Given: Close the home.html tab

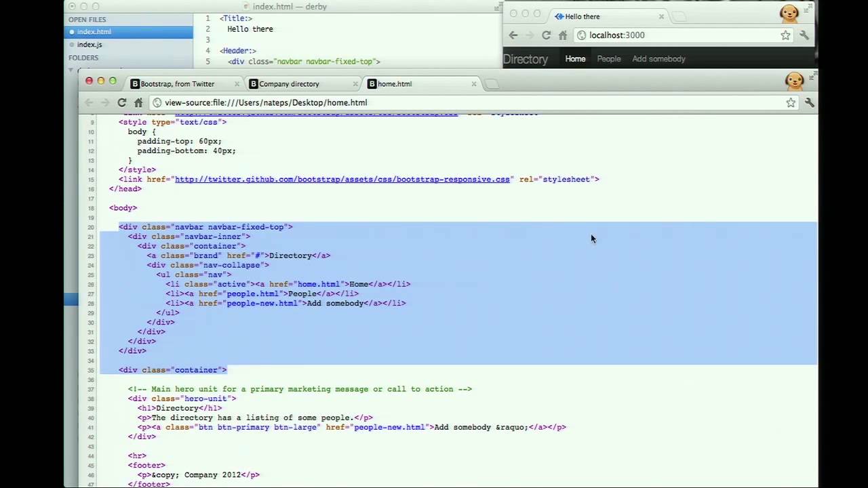Looking at the screenshot, I should click(474, 84).
